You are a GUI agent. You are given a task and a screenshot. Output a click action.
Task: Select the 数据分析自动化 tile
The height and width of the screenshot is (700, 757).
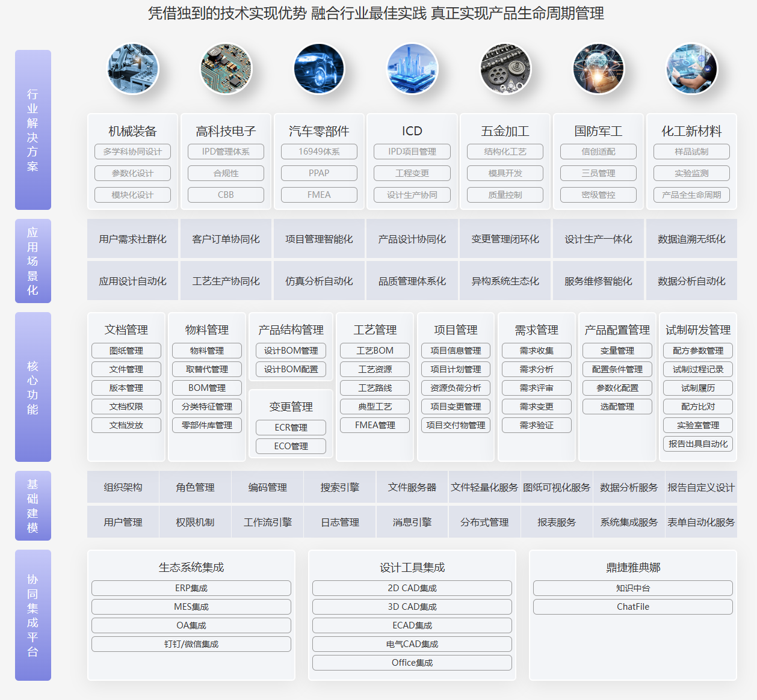[691, 281]
